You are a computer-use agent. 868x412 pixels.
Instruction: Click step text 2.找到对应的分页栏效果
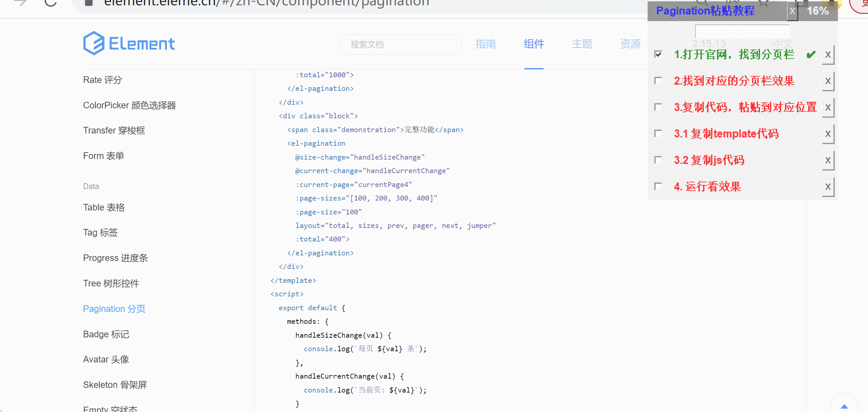[x=734, y=81]
